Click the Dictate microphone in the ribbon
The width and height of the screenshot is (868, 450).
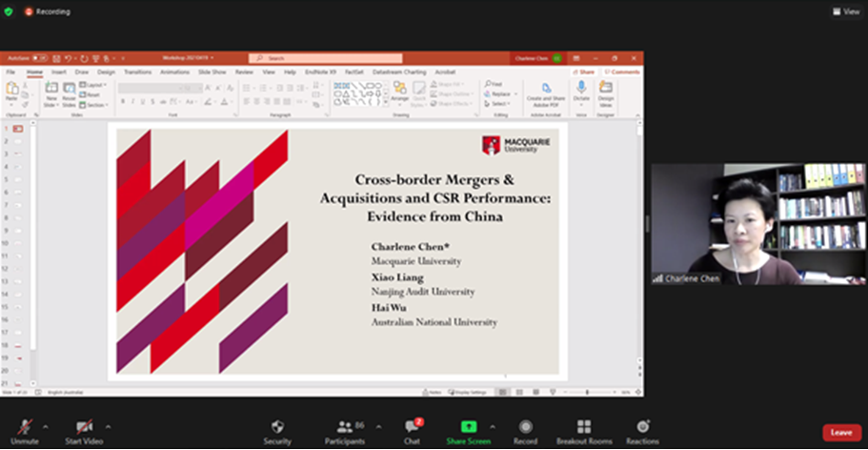[581, 91]
